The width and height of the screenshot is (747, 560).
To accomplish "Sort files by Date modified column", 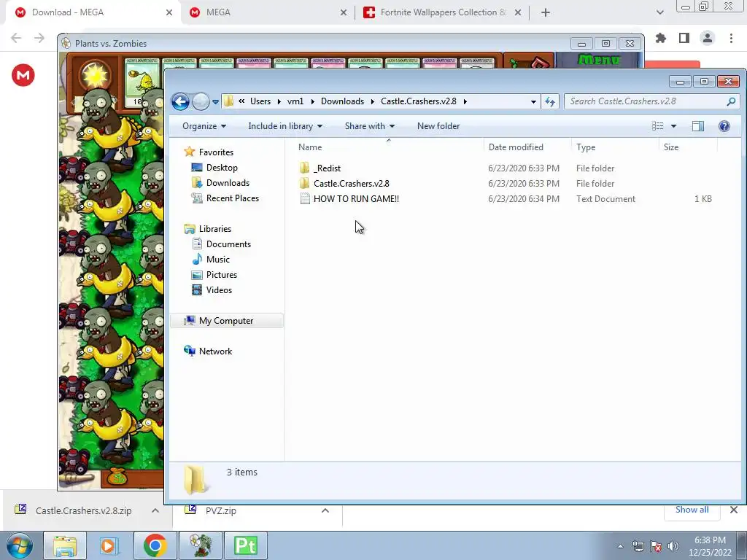I will [x=527, y=147].
